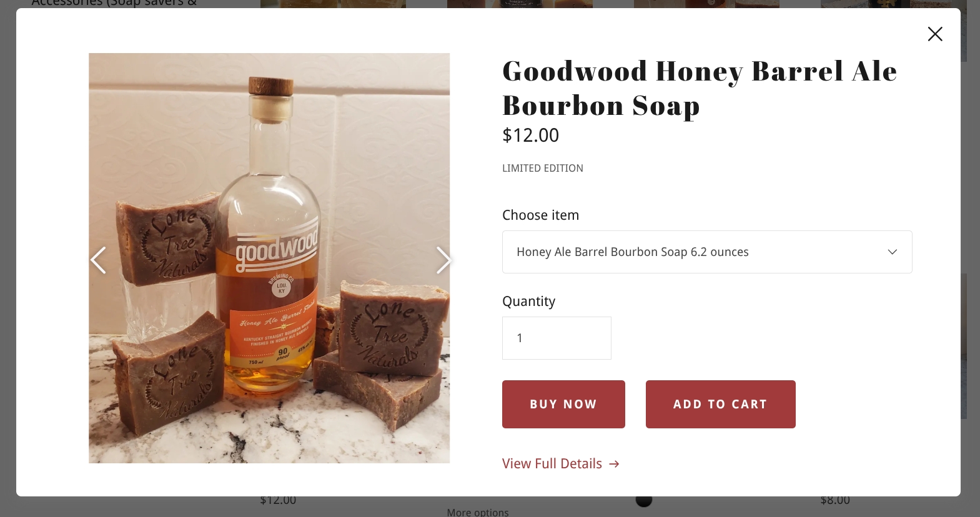Show the previous product photo
Viewport: 980px width, 517px height.
99,260
